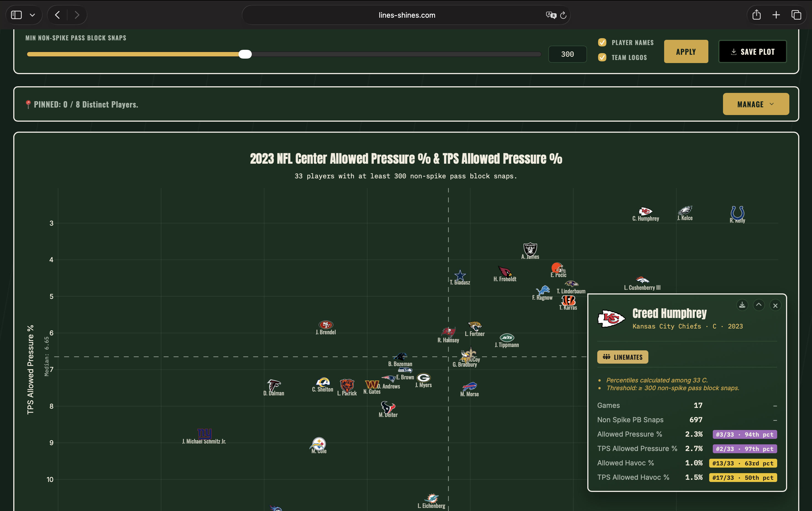This screenshot has width=812, height=511.
Task: Select the L. Cushenberry III Broncos logo
Action: click(x=642, y=280)
